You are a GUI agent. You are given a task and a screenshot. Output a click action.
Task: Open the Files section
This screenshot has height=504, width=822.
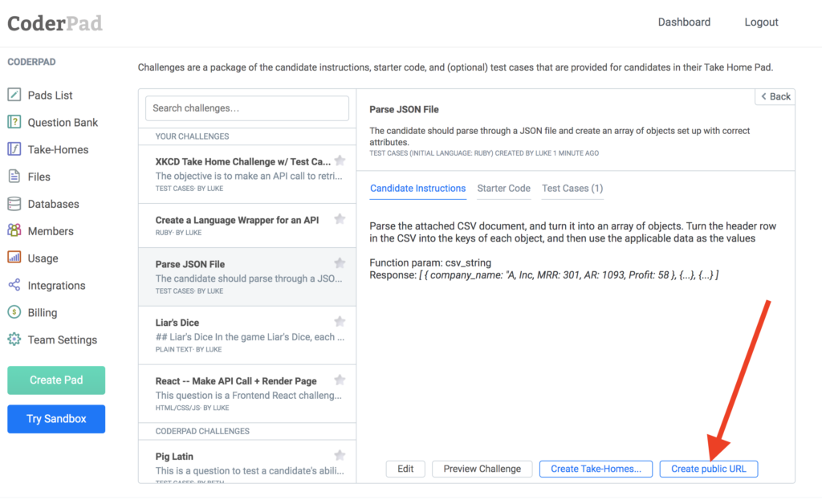(x=39, y=177)
